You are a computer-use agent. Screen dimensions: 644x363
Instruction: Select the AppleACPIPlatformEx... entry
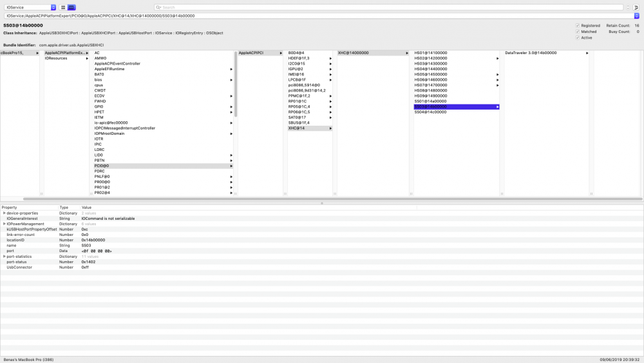66,53
